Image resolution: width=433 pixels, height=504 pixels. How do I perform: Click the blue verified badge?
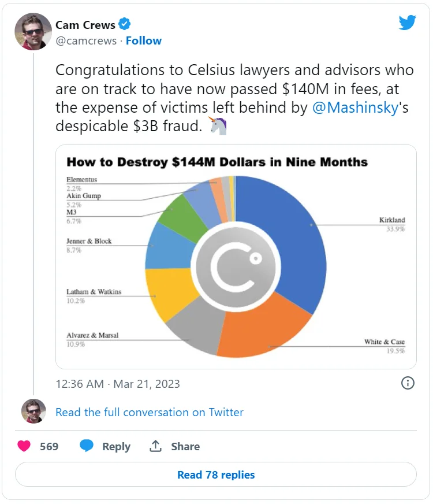click(125, 24)
